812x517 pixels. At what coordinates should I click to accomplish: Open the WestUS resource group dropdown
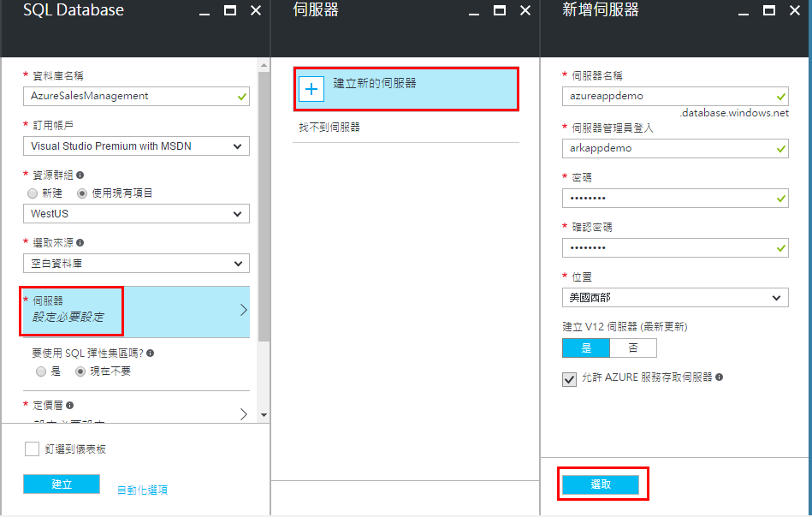136,213
